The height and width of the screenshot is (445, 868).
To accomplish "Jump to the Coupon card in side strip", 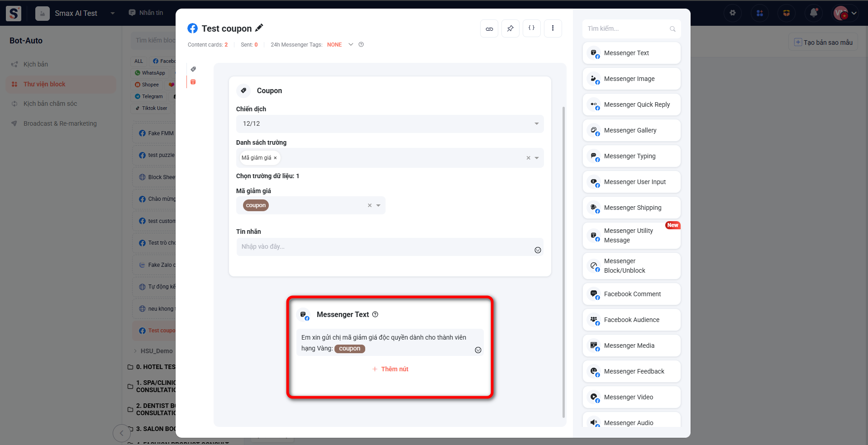I will [193, 69].
